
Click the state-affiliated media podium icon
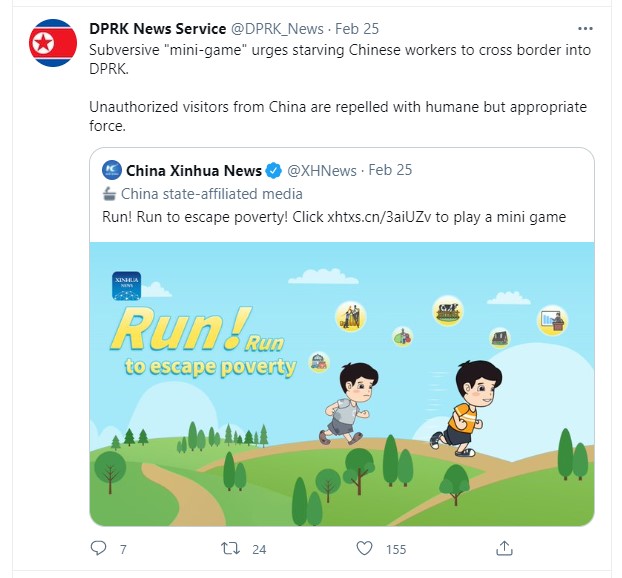tap(109, 194)
